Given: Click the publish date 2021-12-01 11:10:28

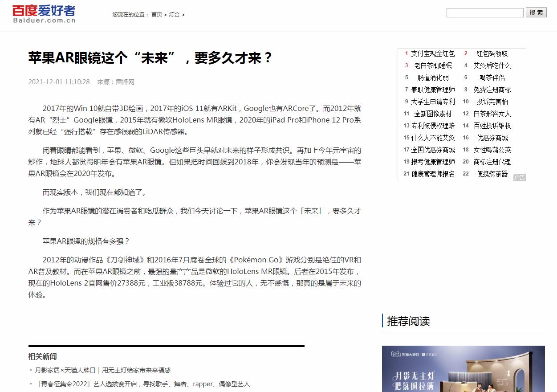Looking at the screenshot, I should 59,82.
